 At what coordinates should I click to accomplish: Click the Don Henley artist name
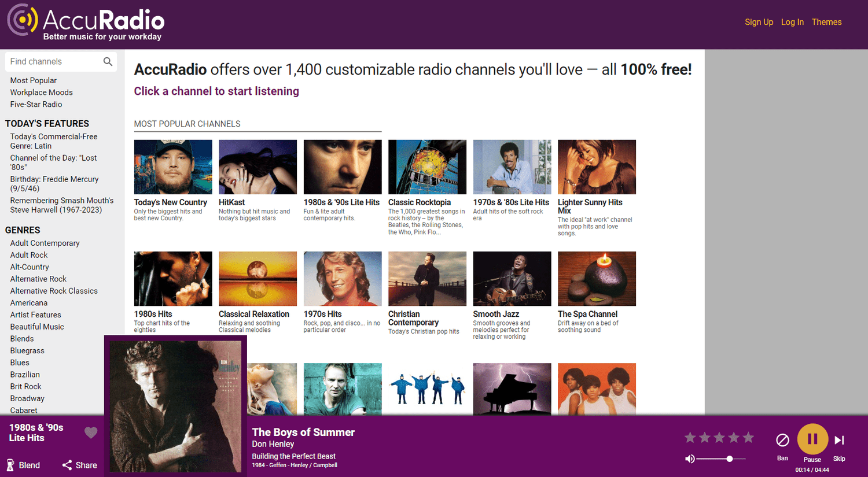[x=273, y=444]
